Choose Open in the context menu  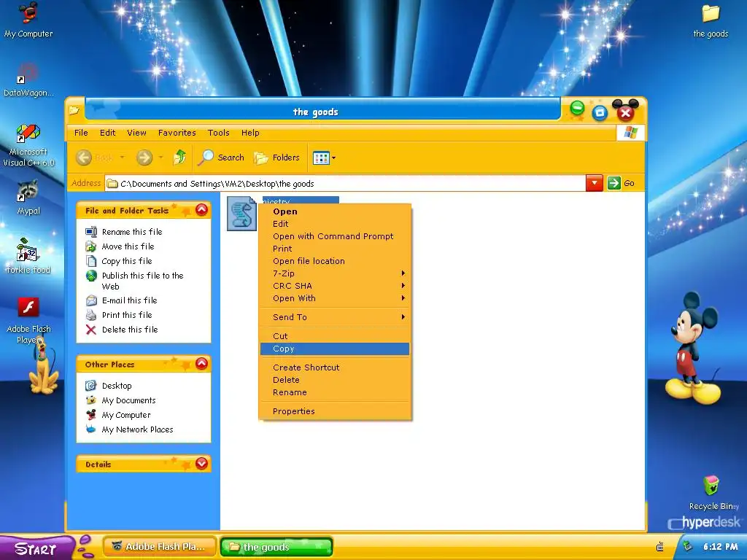point(335,211)
